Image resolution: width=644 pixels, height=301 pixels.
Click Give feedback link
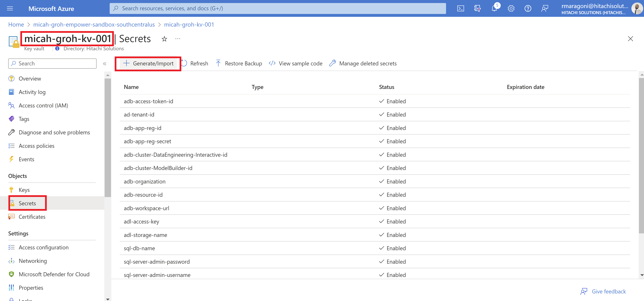point(603,292)
